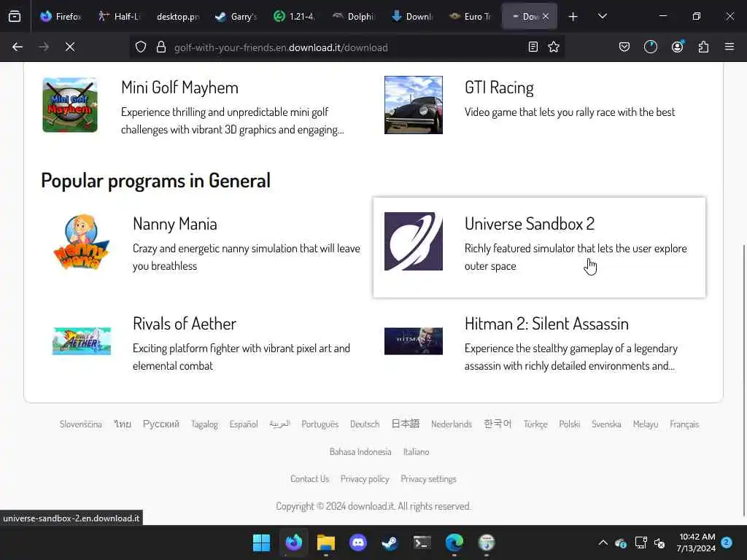Open Mini Golf Mayhem thumbnail
Screen dimensions: 747x560
[70, 105]
